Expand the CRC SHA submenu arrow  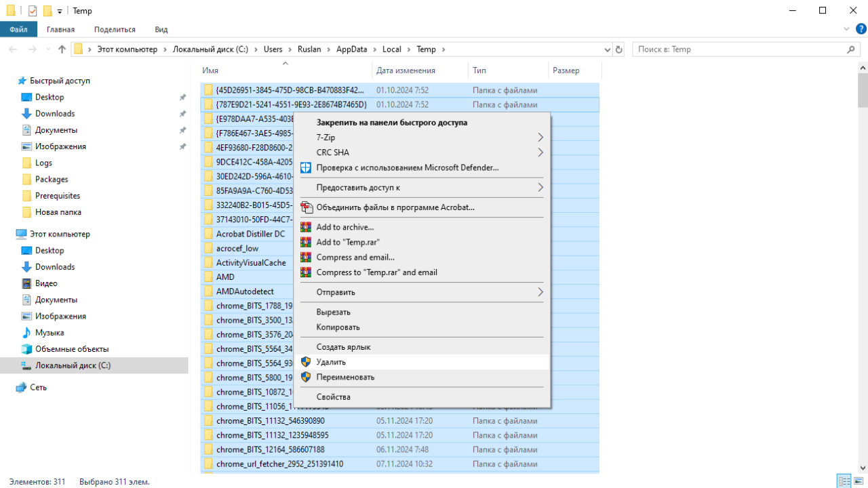[x=540, y=152]
